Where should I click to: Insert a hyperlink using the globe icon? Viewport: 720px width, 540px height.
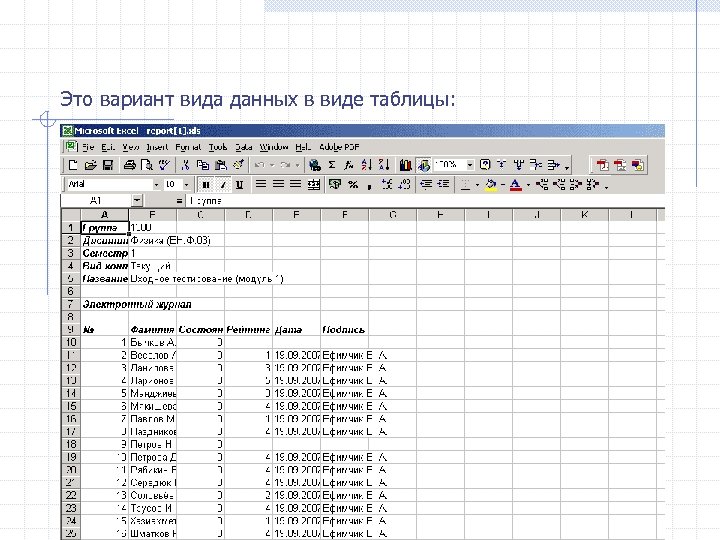tap(315, 165)
